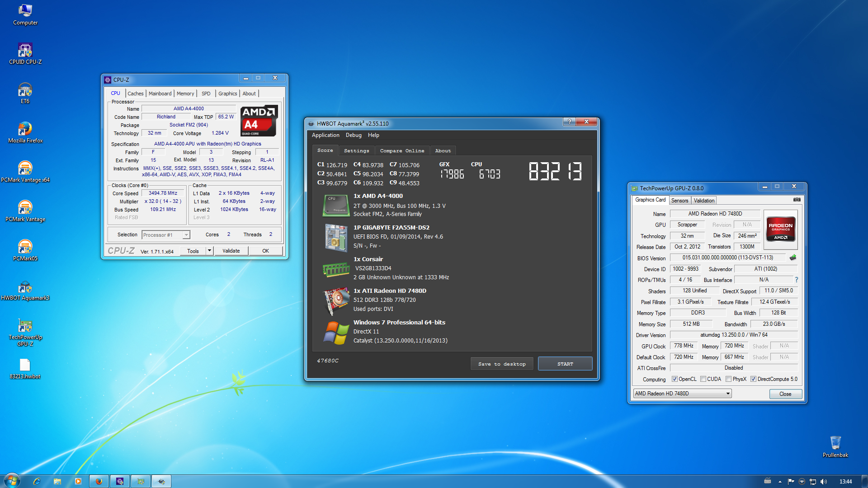Toggle the DirectCompute 5.0 checkbox

[x=753, y=379]
